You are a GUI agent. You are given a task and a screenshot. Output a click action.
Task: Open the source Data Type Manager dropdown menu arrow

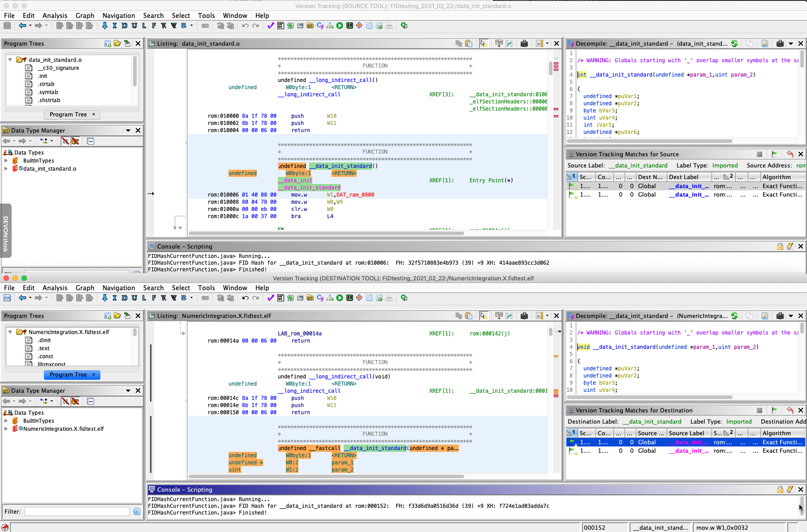128,130
